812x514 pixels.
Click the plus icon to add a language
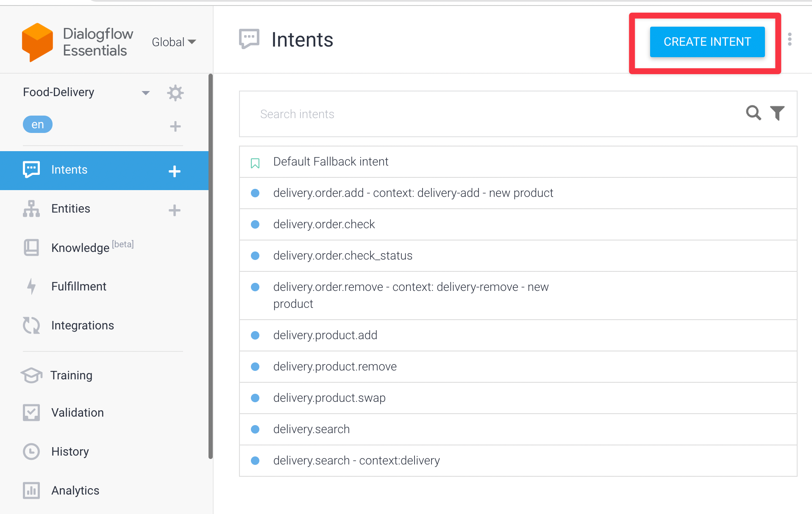tap(175, 126)
